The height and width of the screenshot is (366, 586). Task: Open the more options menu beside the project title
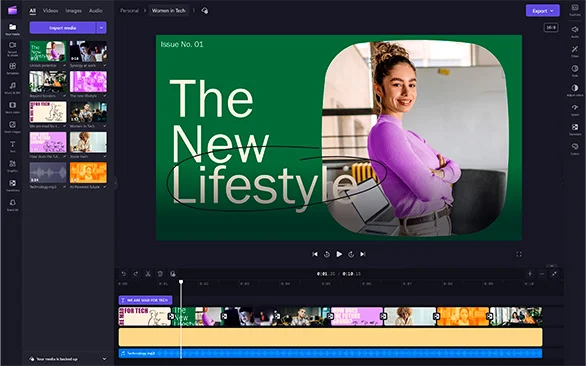click(x=194, y=10)
